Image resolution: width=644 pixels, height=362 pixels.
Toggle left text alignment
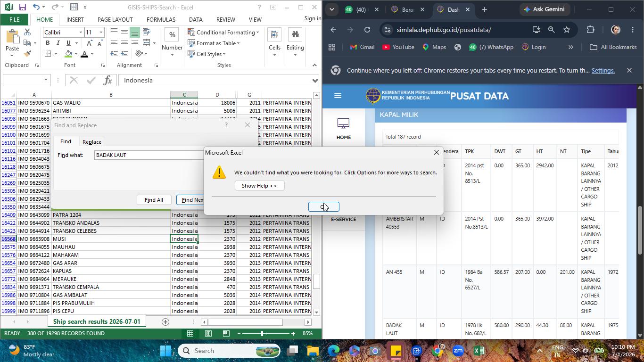(114, 43)
